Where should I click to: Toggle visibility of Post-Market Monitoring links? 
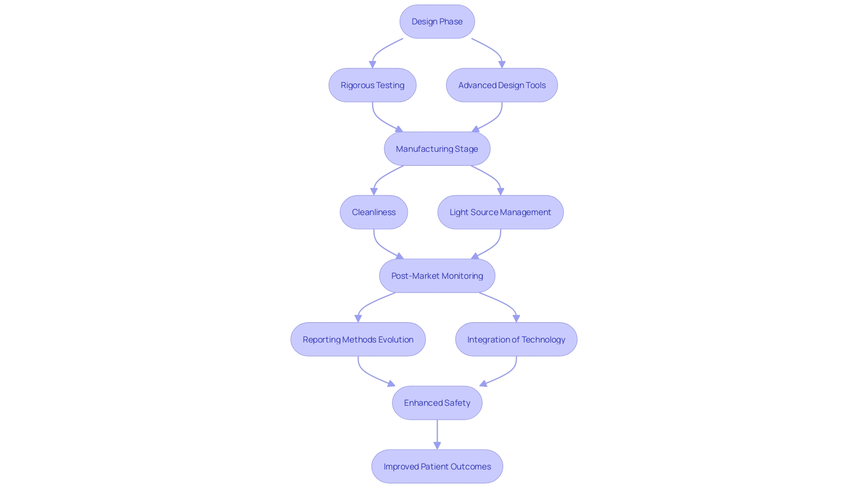click(437, 275)
